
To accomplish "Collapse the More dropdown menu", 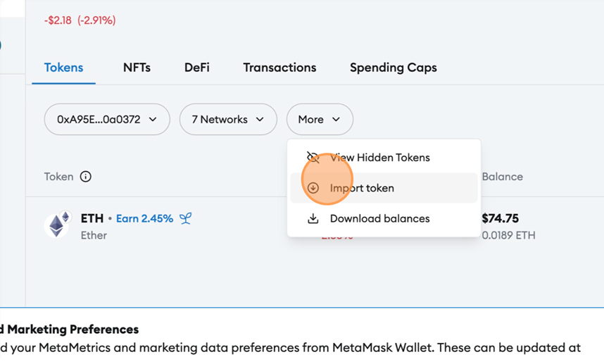I will 320,120.
